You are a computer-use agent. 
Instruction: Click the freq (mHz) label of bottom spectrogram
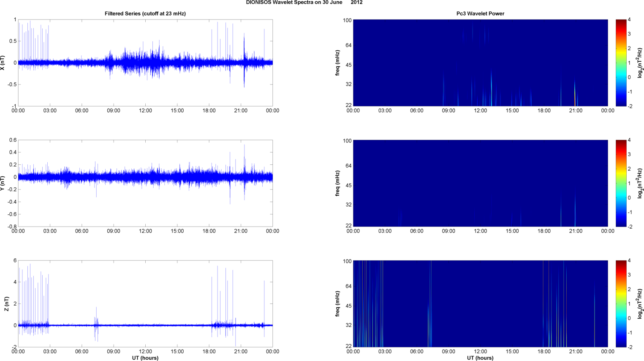(338, 304)
